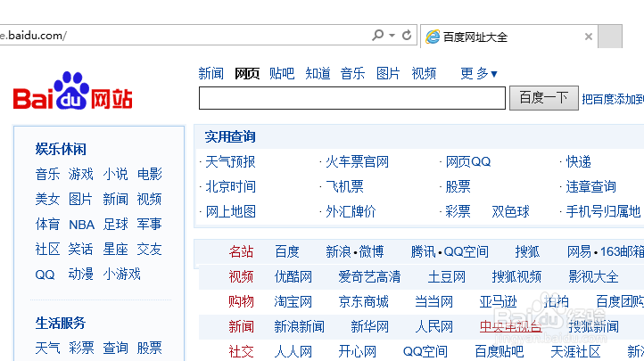Open 新浪·微博 link
The height and width of the screenshot is (361, 644).
tap(355, 251)
